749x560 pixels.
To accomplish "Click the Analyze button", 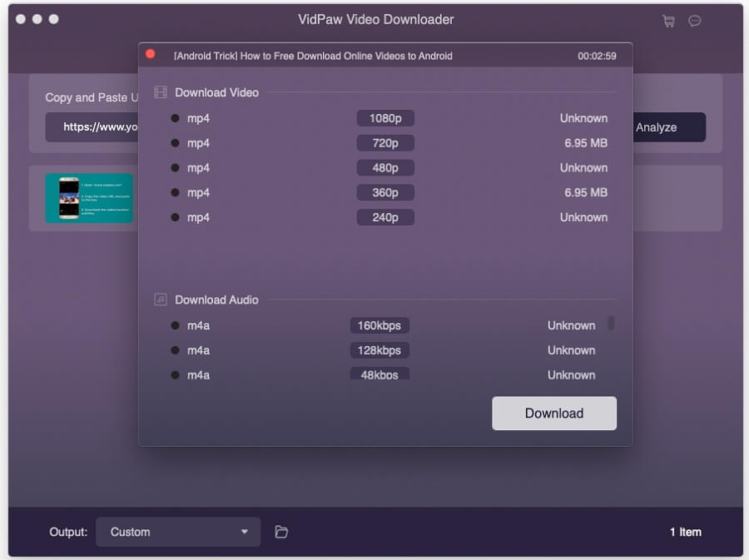I will click(x=669, y=127).
